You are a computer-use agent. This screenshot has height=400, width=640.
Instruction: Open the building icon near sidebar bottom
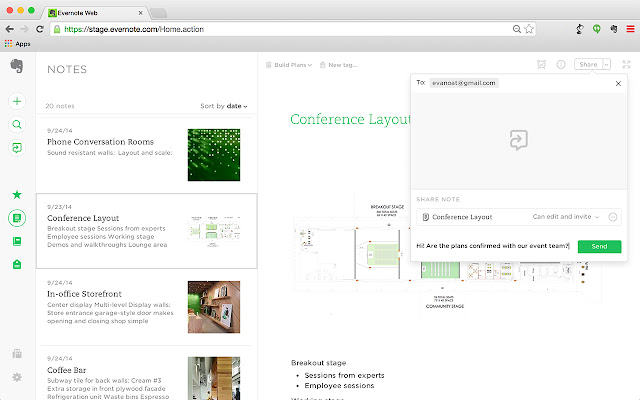(17, 353)
